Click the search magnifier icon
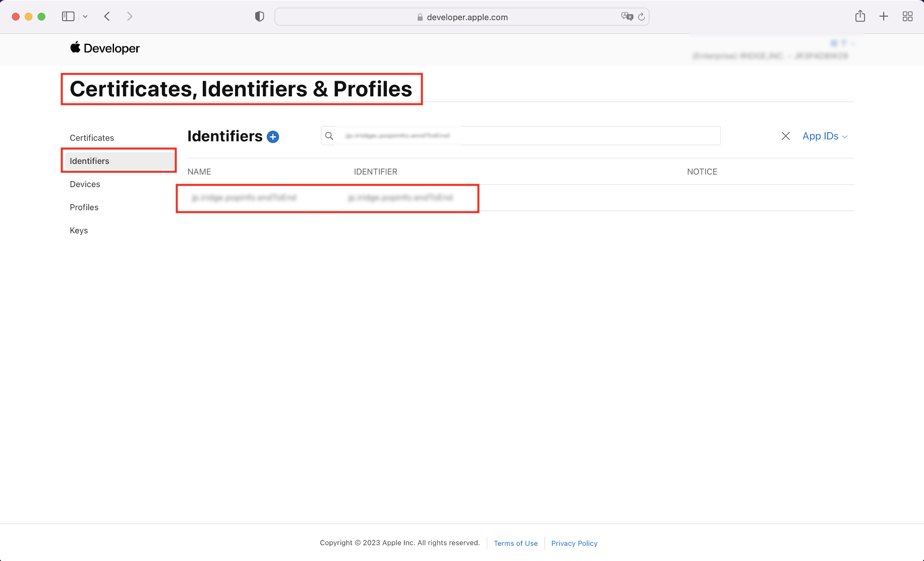 (329, 136)
